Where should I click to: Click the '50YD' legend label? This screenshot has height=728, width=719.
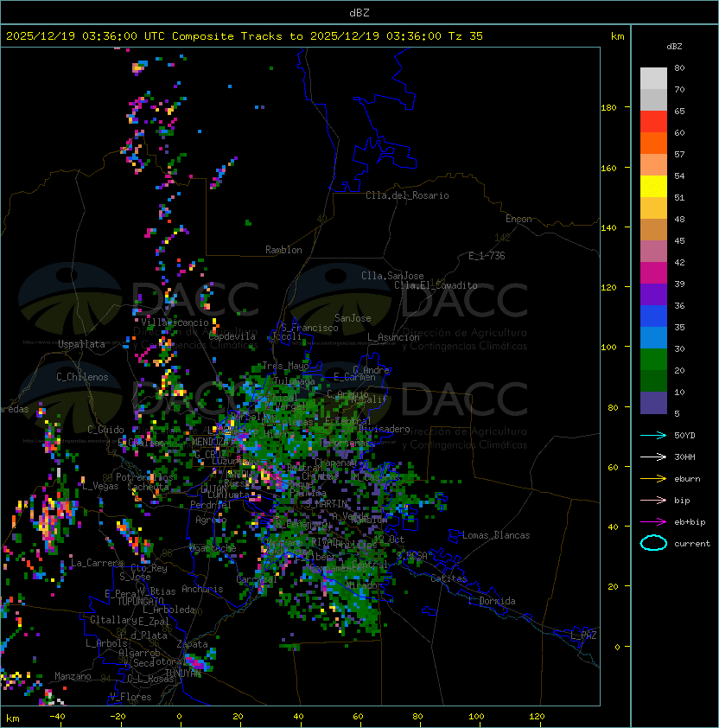[684, 435]
